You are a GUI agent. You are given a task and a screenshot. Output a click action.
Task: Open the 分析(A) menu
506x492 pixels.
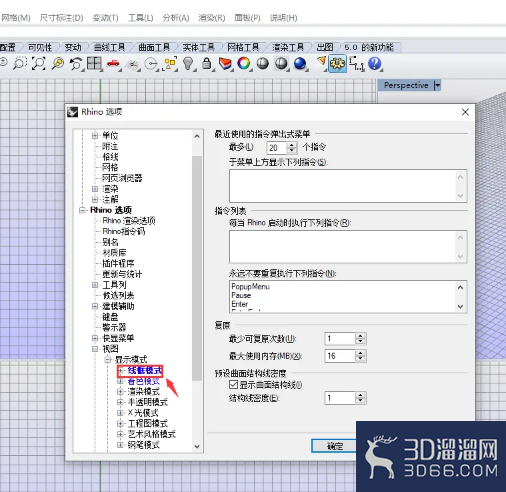[176, 18]
